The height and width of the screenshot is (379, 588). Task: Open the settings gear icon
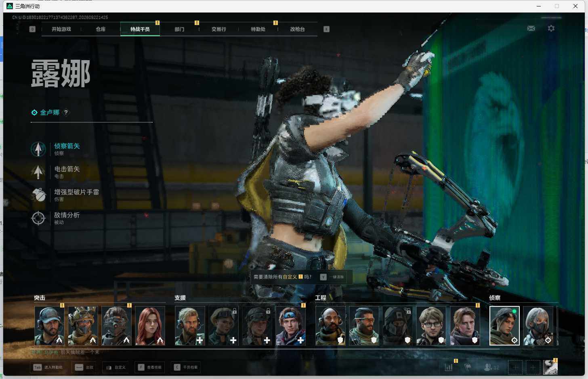click(551, 28)
